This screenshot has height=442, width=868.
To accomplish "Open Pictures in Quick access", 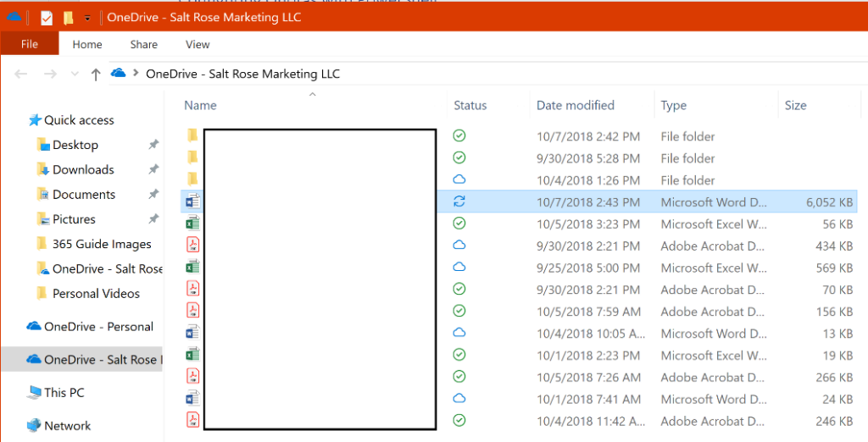I will 66,219.
